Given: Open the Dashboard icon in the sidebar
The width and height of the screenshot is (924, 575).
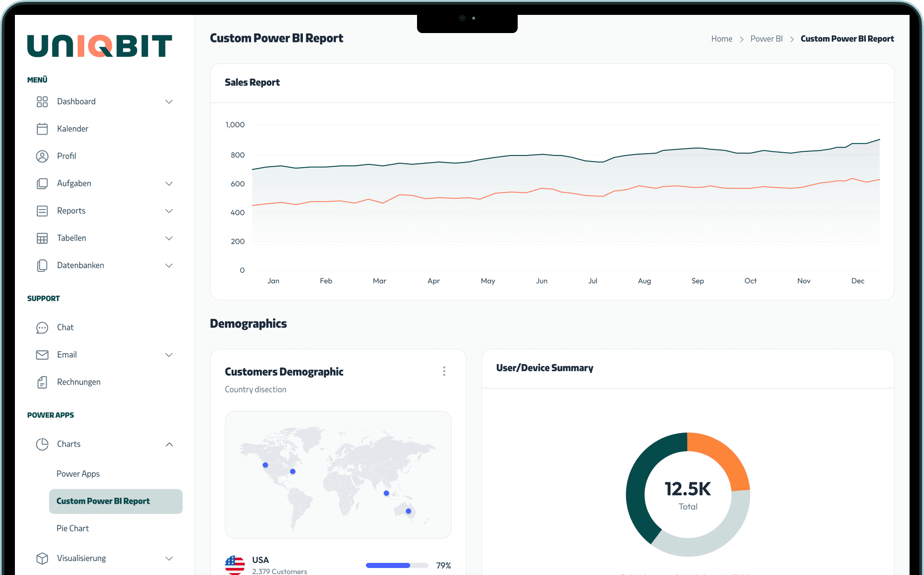Looking at the screenshot, I should click(42, 101).
